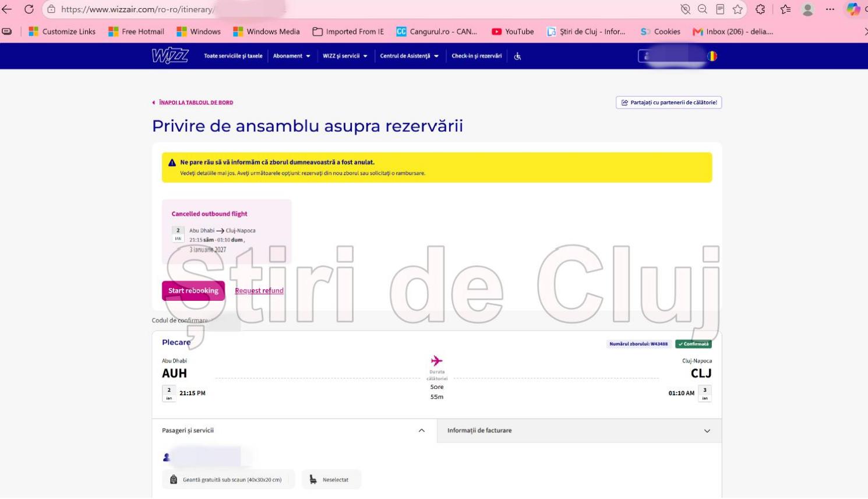Open browser Settings and more menu

pyautogui.click(x=830, y=9)
